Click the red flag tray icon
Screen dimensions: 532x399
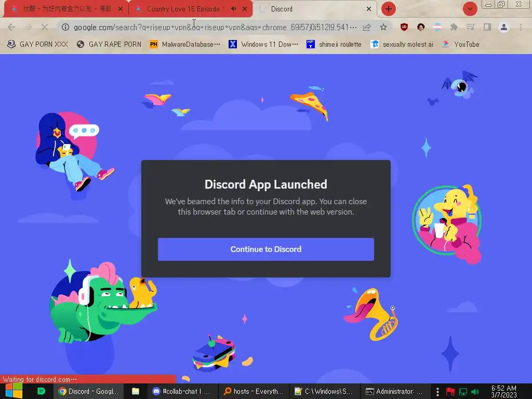pyautogui.click(x=450, y=392)
